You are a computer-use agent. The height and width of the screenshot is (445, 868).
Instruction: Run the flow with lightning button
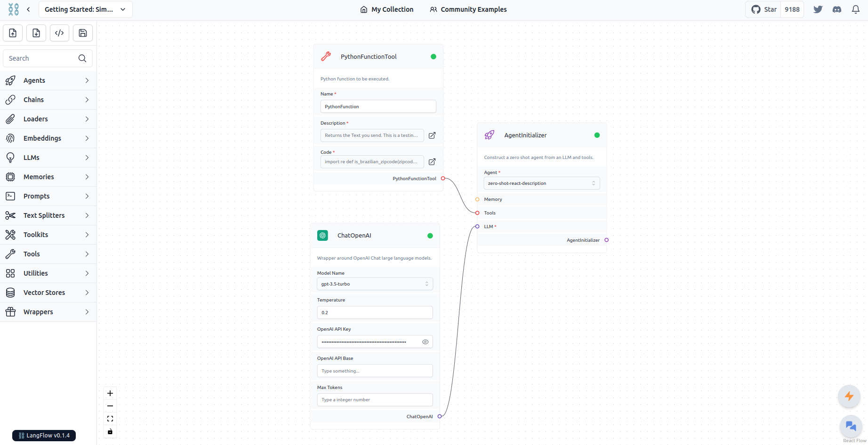[x=849, y=396]
